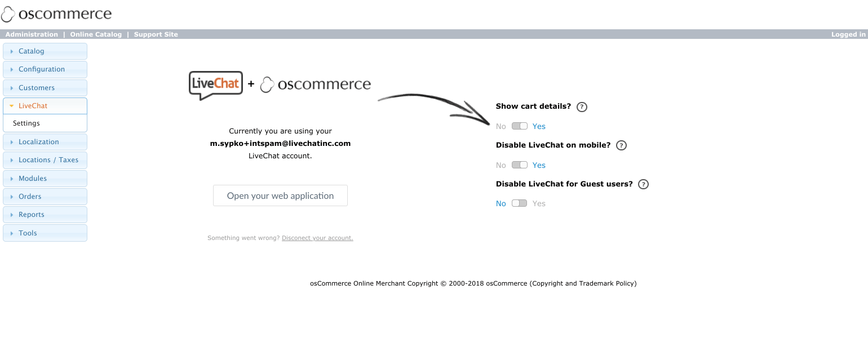Open Support Site in top bar
The height and width of the screenshot is (338, 868).
(x=156, y=34)
